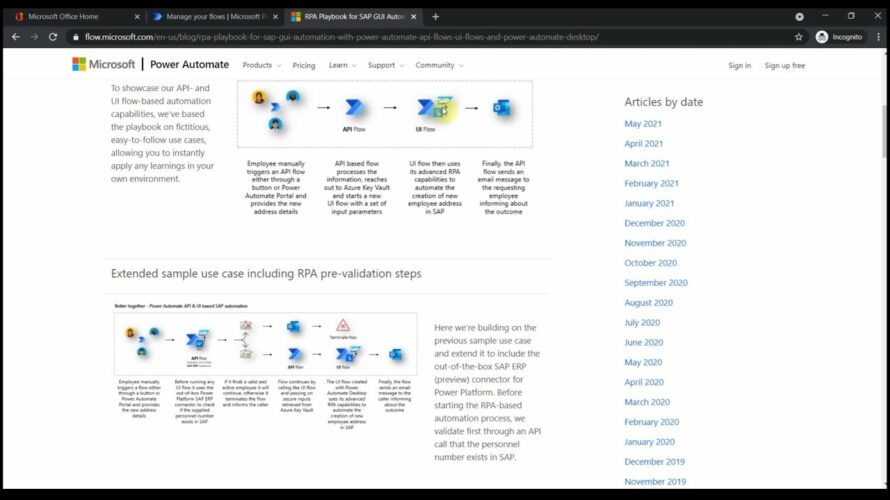Close the Microsoft Office Home tab
890x500 pixels.
pyautogui.click(x=137, y=16)
